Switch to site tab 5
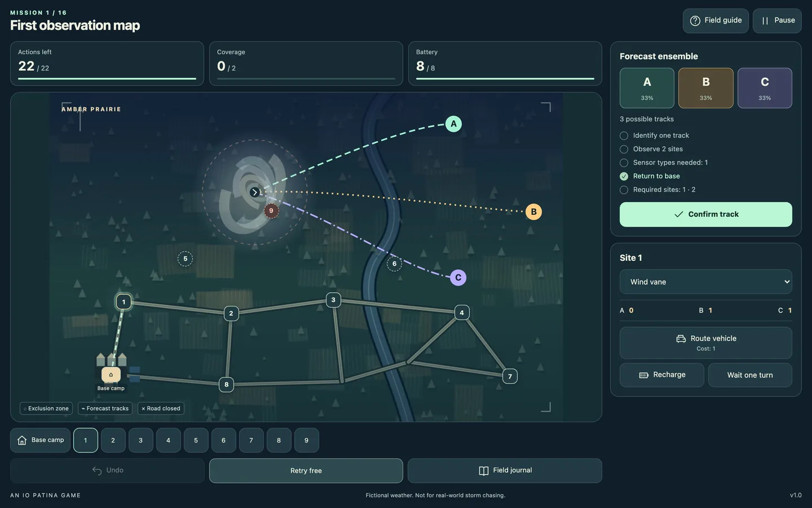This screenshot has width=812, height=508. click(x=196, y=440)
